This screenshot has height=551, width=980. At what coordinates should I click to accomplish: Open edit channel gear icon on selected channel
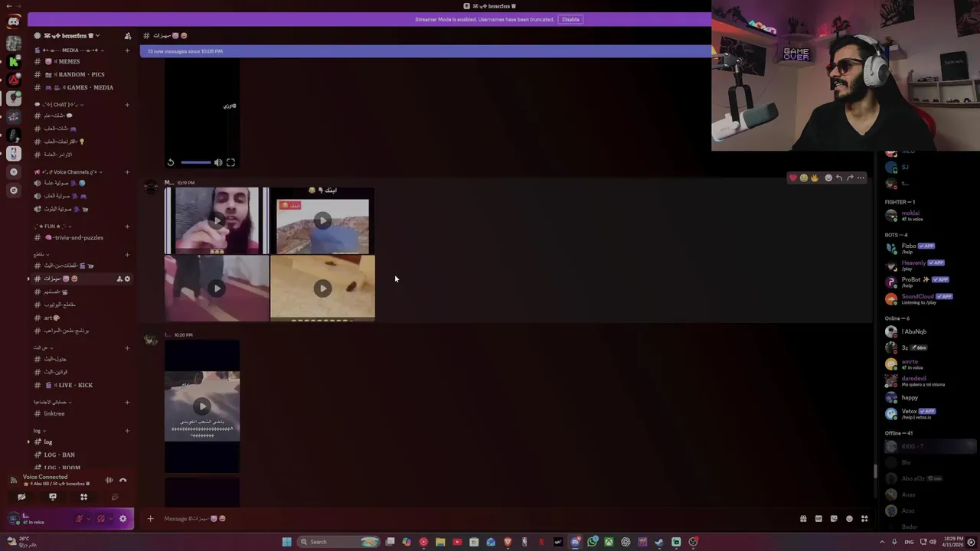[127, 279]
